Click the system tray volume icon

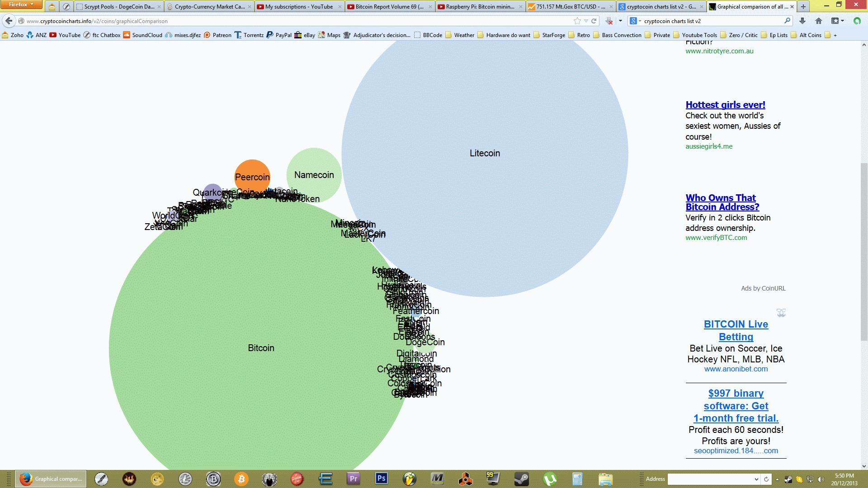click(x=821, y=479)
